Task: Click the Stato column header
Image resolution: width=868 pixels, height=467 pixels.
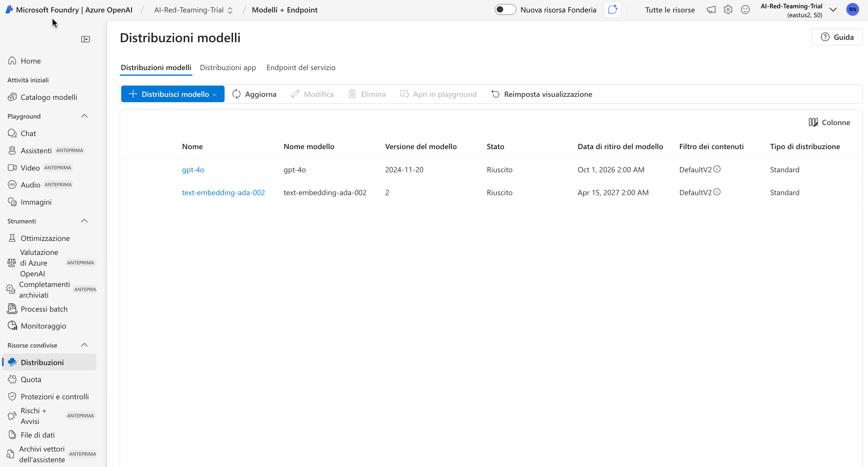Action: [x=495, y=146]
